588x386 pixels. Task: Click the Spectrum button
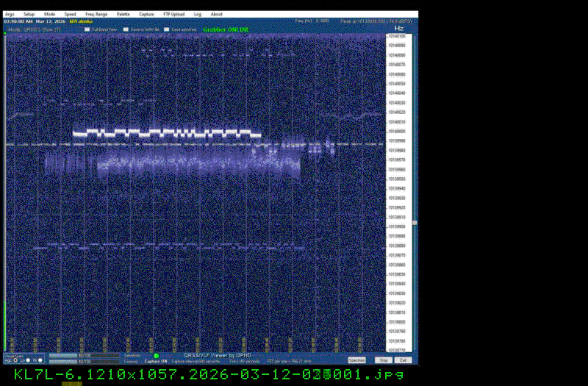[356, 360]
